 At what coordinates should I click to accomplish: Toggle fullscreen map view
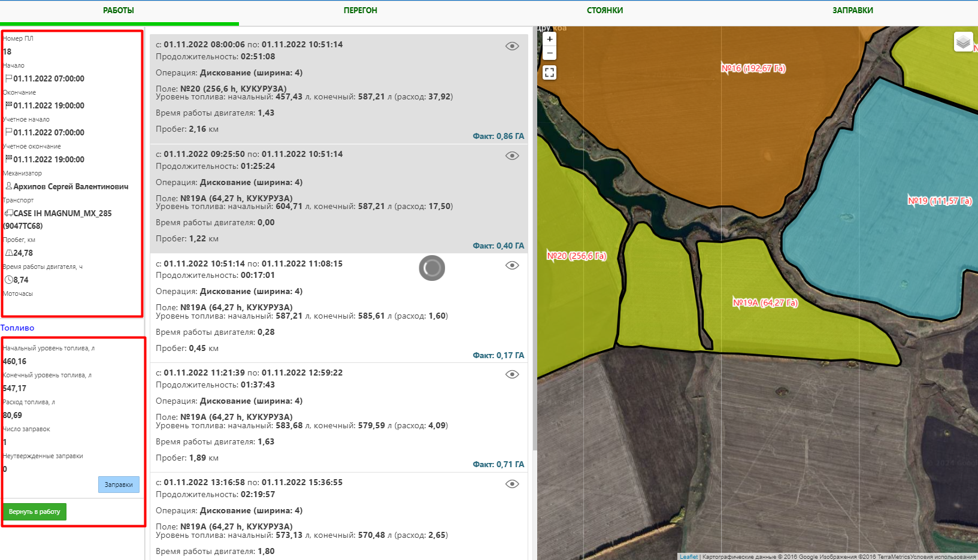click(x=549, y=73)
